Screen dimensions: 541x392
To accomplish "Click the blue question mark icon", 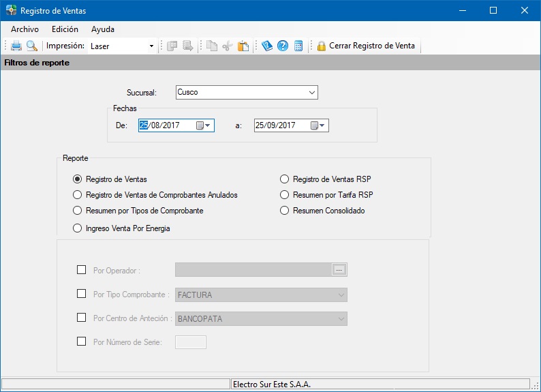I will (x=283, y=46).
